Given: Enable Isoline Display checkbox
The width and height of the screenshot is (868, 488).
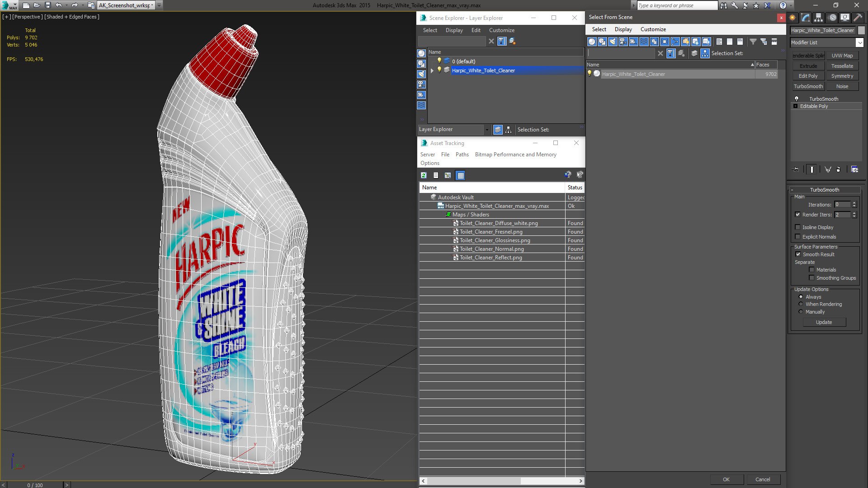Looking at the screenshot, I should 797,227.
